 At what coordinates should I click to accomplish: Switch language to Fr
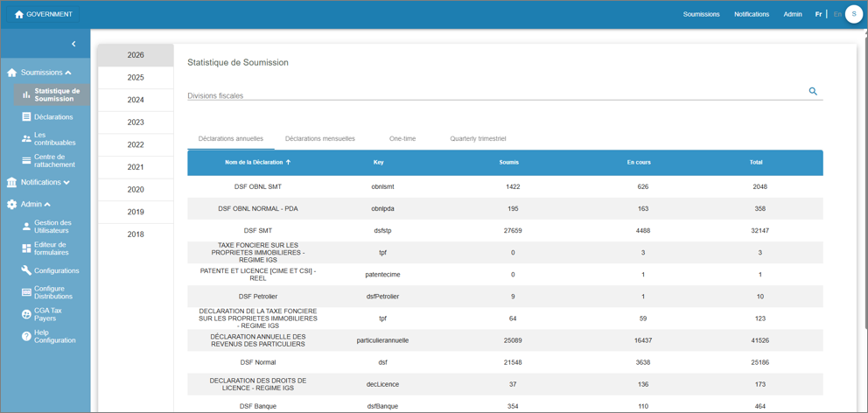pos(818,14)
